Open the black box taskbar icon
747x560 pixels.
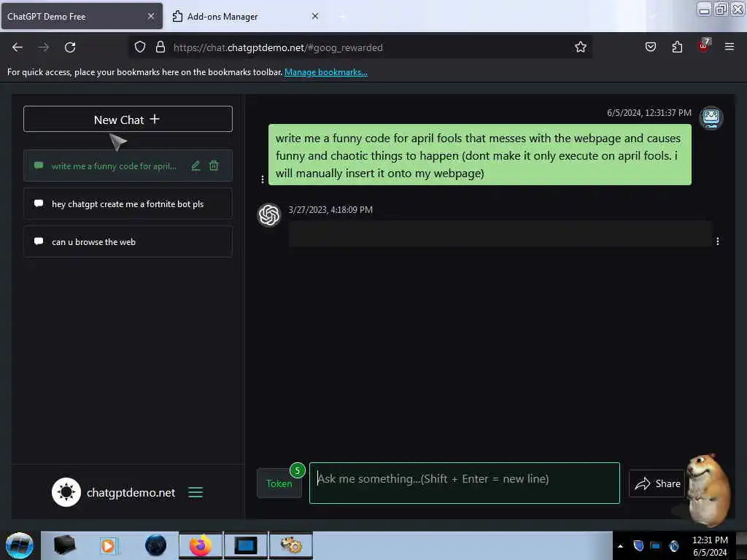tap(64, 545)
